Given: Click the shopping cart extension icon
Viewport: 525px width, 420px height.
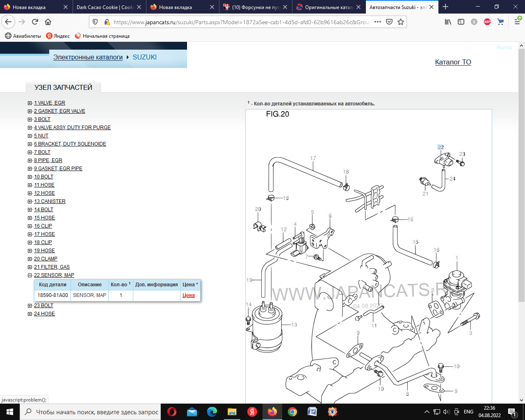Looking at the screenshot, I should tap(500, 22).
